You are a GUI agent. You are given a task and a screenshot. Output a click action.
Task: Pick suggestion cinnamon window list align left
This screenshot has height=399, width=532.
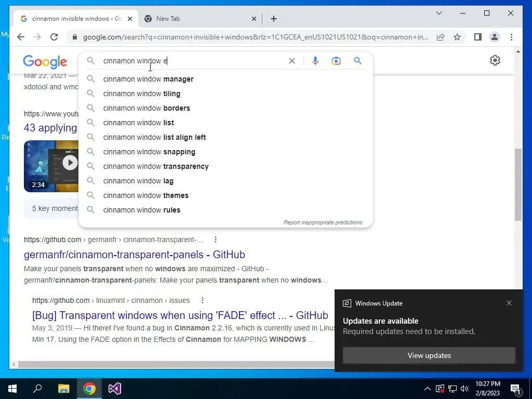pos(225,137)
